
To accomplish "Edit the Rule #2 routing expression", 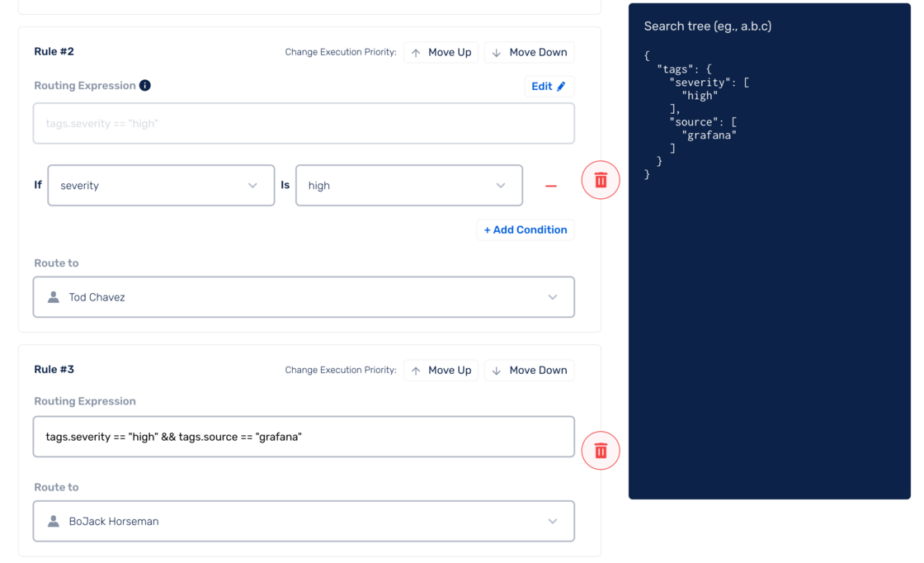I will click(x=549, y=86).
